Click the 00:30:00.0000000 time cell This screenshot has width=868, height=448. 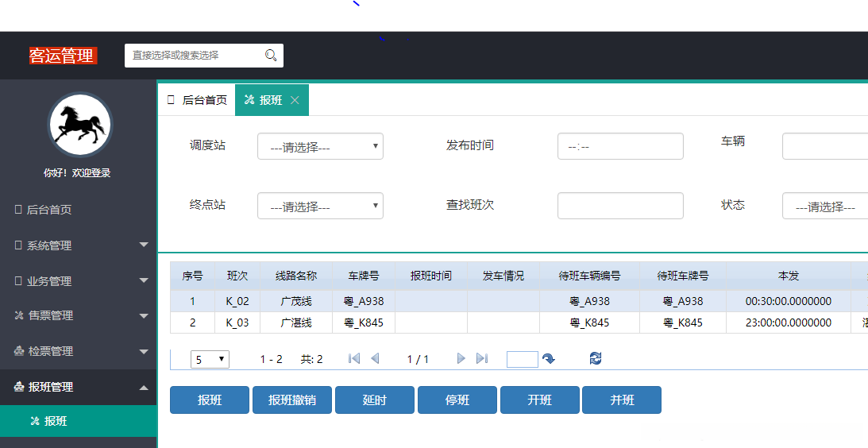click(x=789, y=301)
